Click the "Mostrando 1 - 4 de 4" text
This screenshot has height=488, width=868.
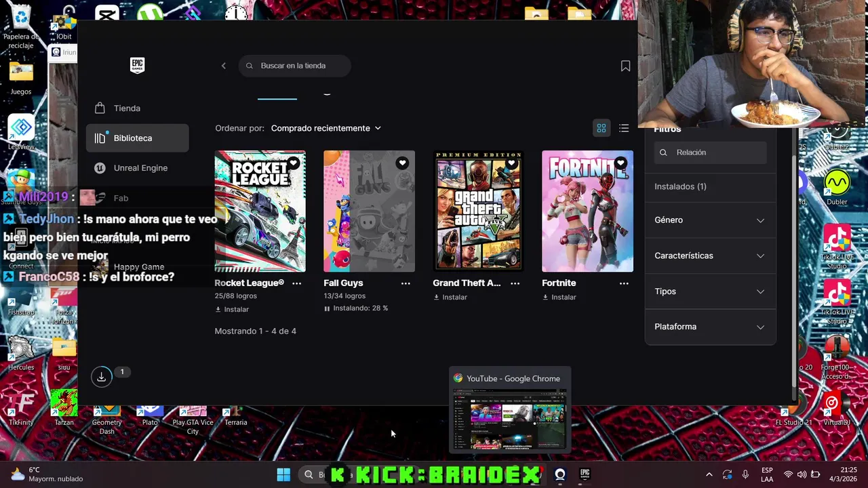(x=256, y=331)
